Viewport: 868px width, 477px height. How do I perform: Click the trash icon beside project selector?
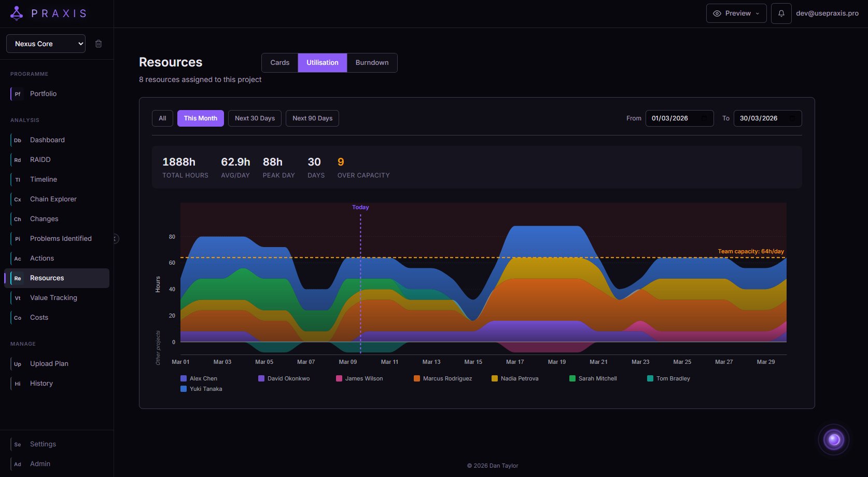coord(99,44)
